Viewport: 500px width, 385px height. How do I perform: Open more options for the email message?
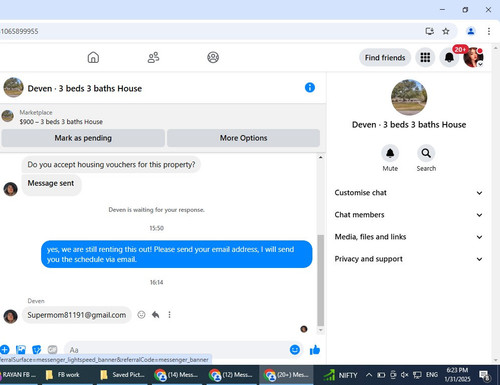click(x=169, y=315)
